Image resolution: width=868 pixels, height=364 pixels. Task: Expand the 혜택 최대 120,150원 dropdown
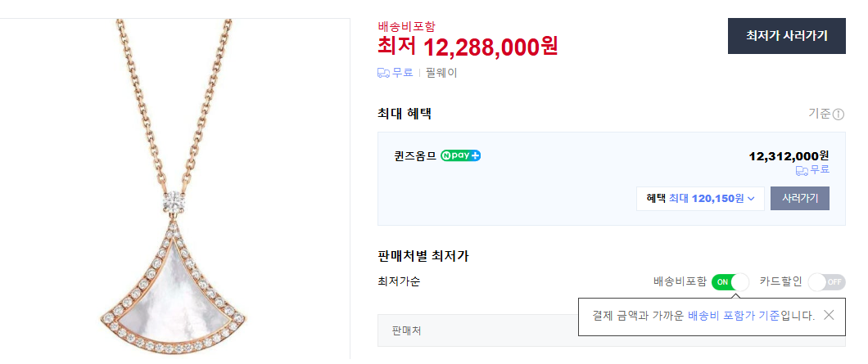pos(700,199)
